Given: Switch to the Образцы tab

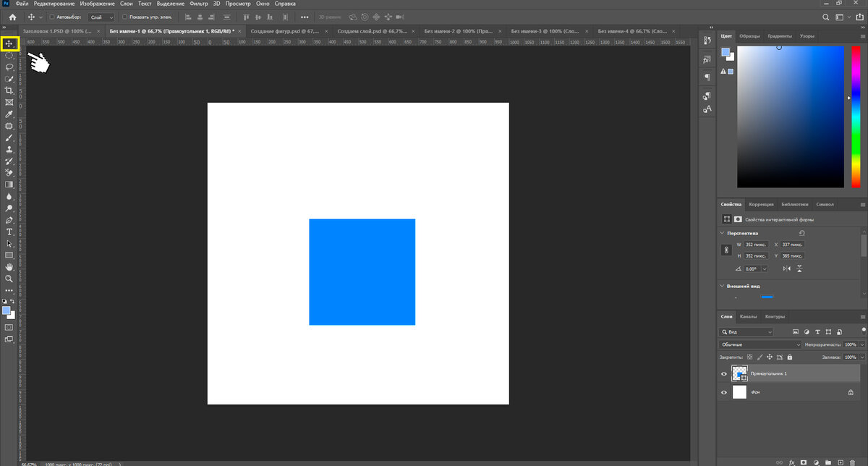Looking at the screenshot, I should [x=749, y=35].
